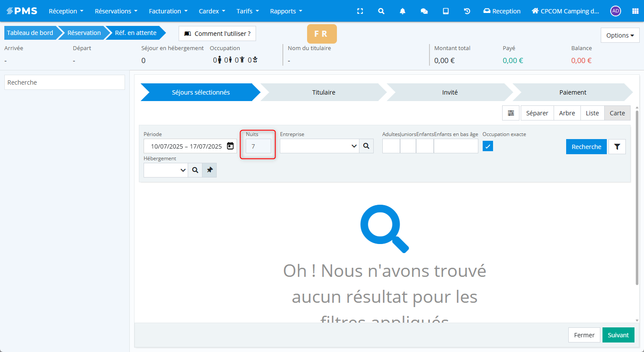
Task: Open the Facturation menu
Action: click(168, 11)
